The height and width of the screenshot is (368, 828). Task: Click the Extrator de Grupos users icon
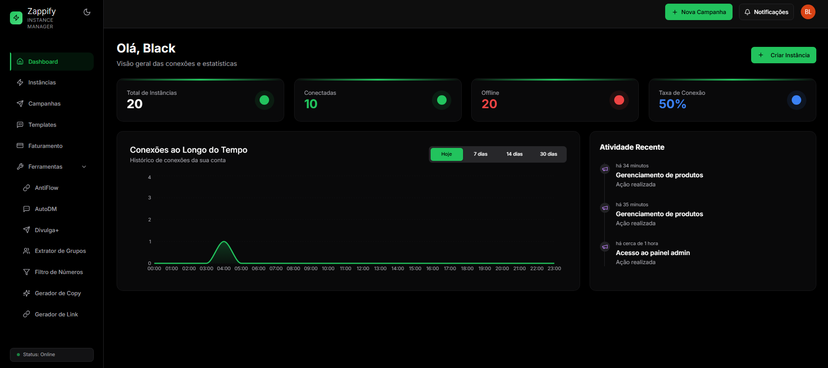click(26, 251)
